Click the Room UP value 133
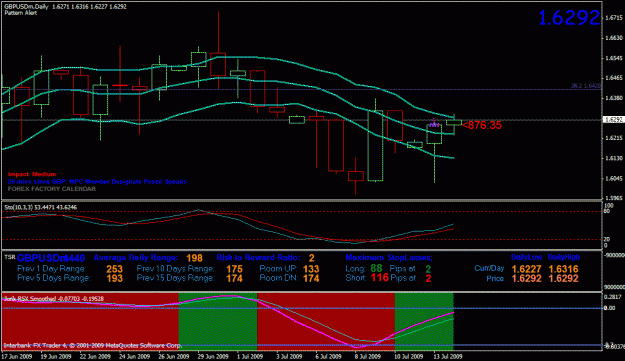The image size is (625, 361). [311, 269]
